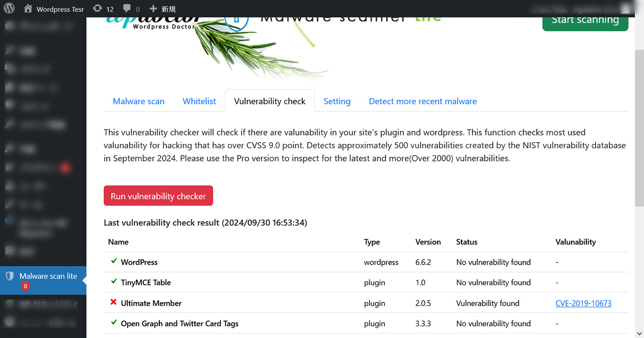Switch to the Malware scan tab
Viewport: 644px width, 338px height.
pyautogui.click(x=139, y=101)
